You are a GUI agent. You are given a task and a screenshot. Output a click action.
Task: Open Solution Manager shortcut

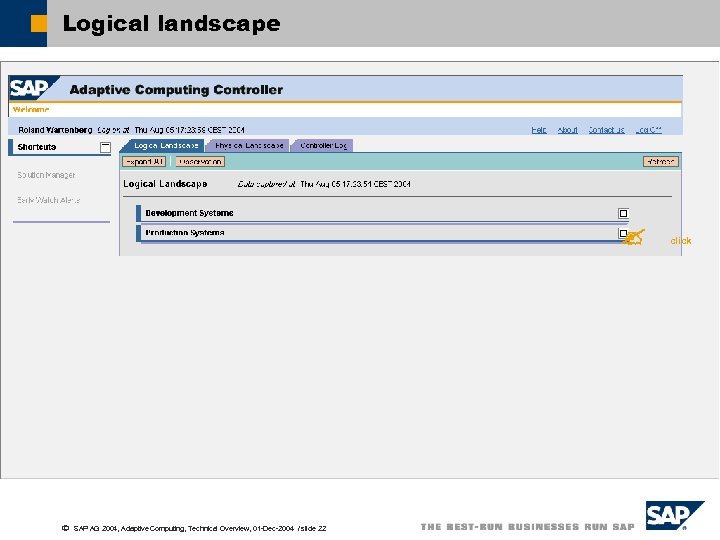click(46, 175)
